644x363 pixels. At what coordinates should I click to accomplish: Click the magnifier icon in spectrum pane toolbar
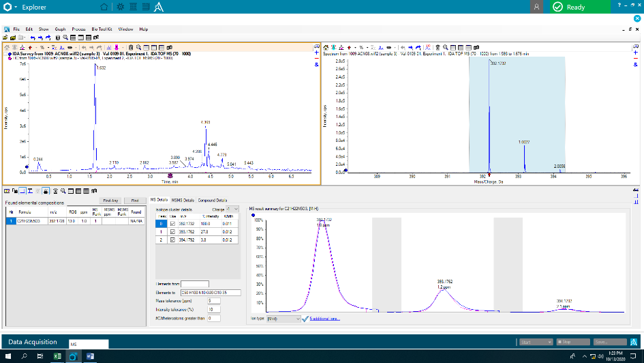click(x=446, y=48)
